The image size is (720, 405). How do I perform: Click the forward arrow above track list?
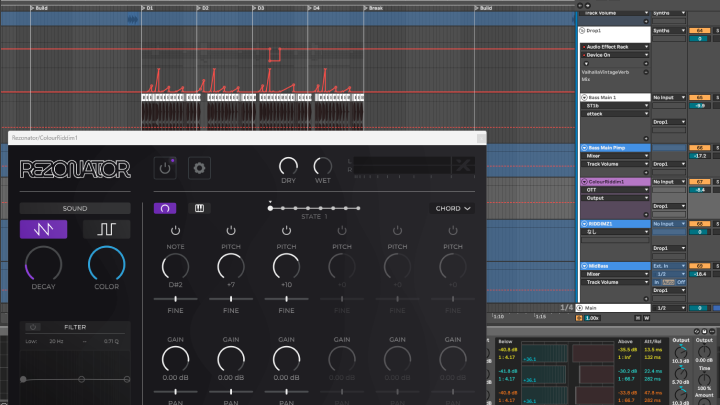point(588,6)
